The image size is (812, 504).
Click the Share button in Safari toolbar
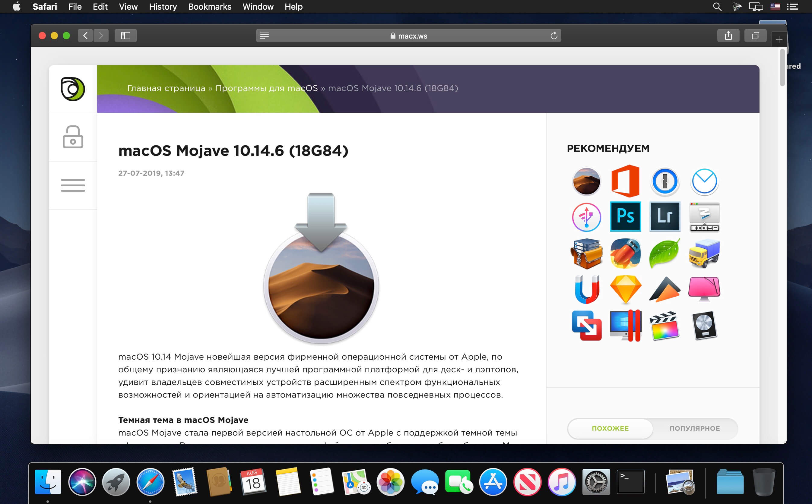pos(728,36)
